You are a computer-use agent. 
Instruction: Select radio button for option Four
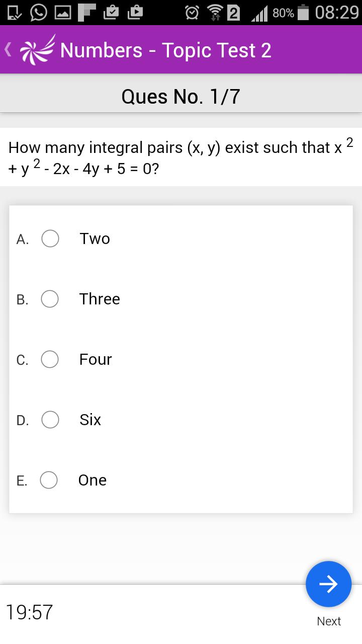click(x=50, y=359)
